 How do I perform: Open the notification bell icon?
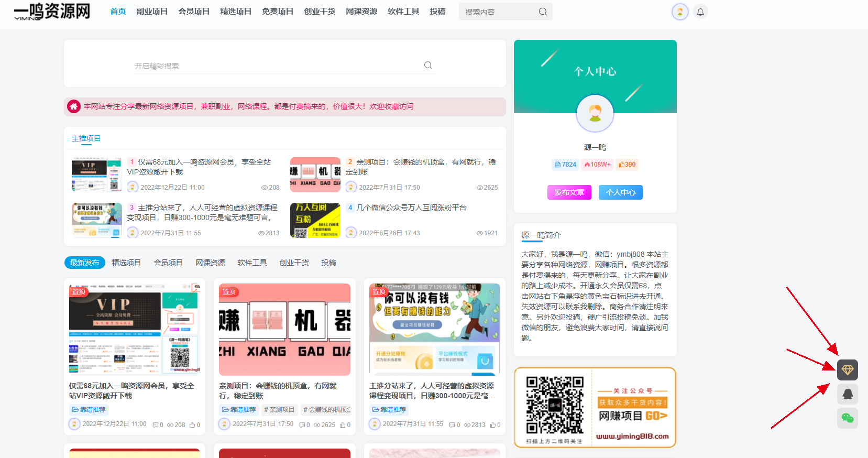coord(700,12)
